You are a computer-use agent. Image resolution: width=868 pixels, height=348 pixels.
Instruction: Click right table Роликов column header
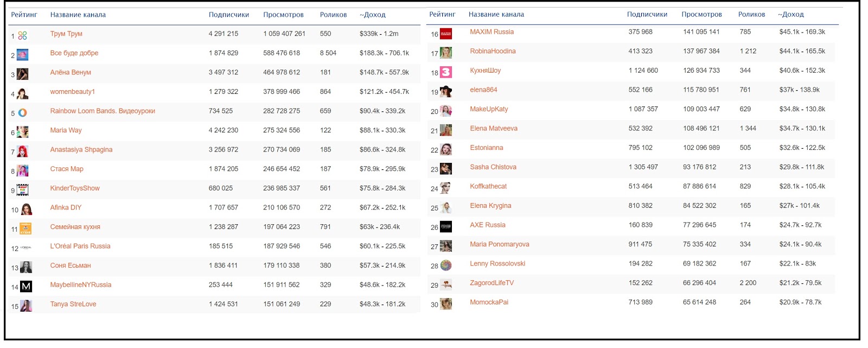tap(751, 14)
